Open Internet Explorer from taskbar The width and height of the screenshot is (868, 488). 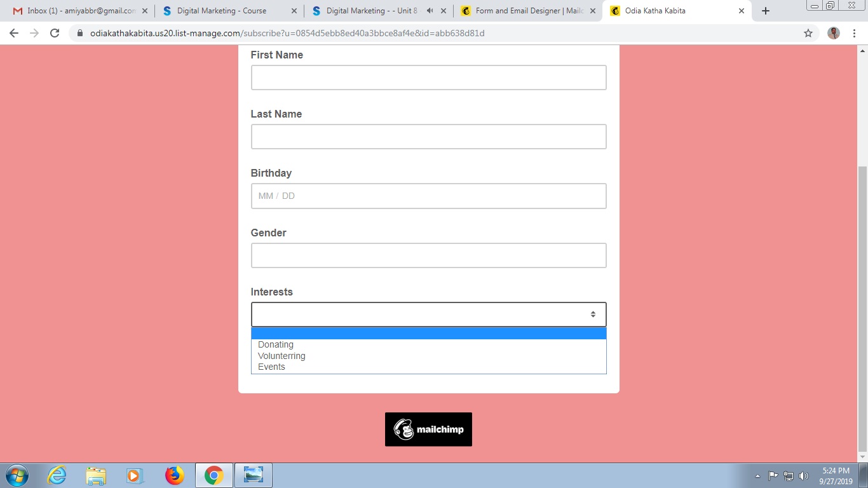click(x=57, y=475)
